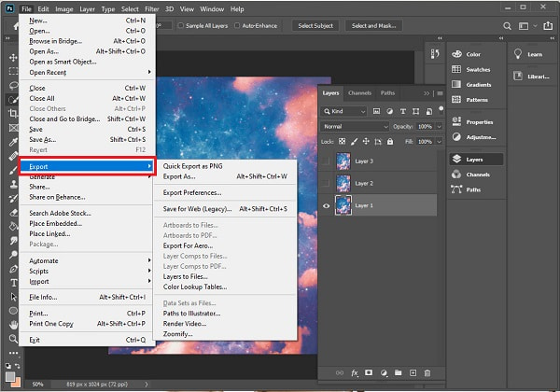The image size is (560, 392).
Task: Expand the Open Recent submenu
Action: [87, 72]
